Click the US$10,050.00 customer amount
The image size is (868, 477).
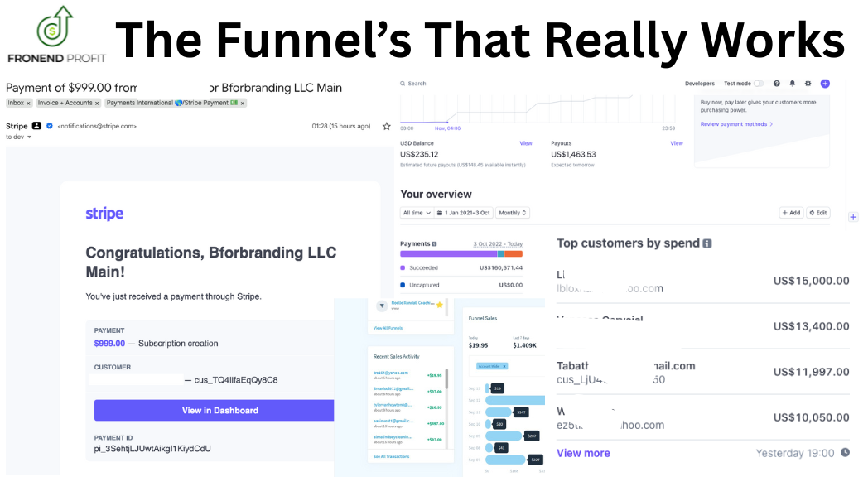tap(811, 417)
